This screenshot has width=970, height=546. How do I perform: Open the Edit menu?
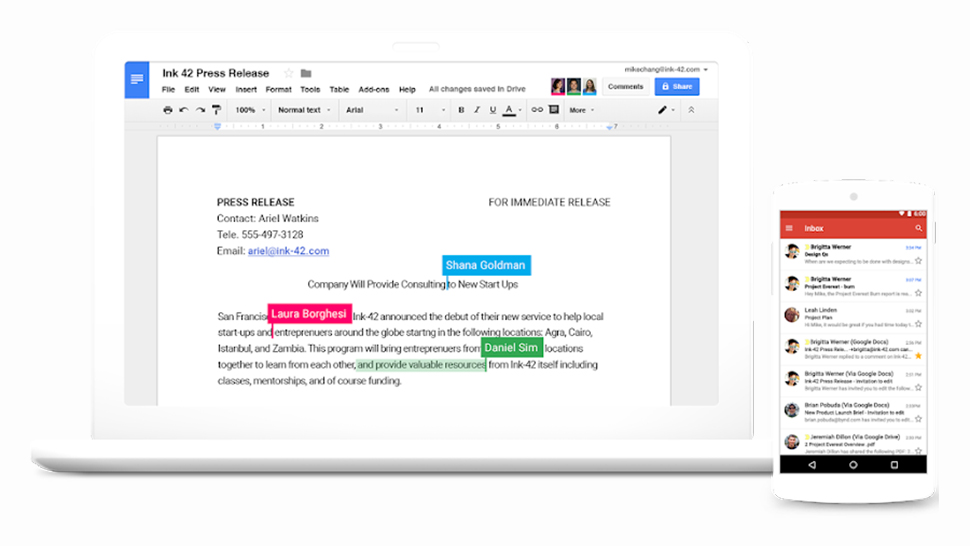pyautogui.click(x=192, y=90)
